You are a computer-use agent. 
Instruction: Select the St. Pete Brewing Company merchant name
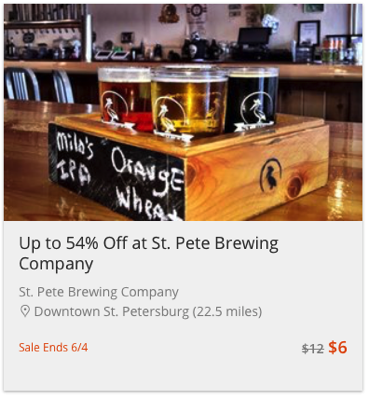(99, 292)
